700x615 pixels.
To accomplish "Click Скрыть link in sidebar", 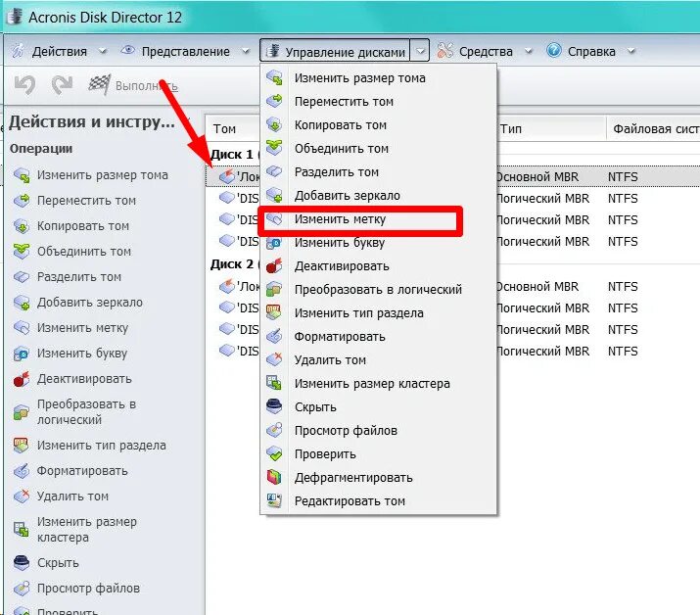I will (58, 563).
